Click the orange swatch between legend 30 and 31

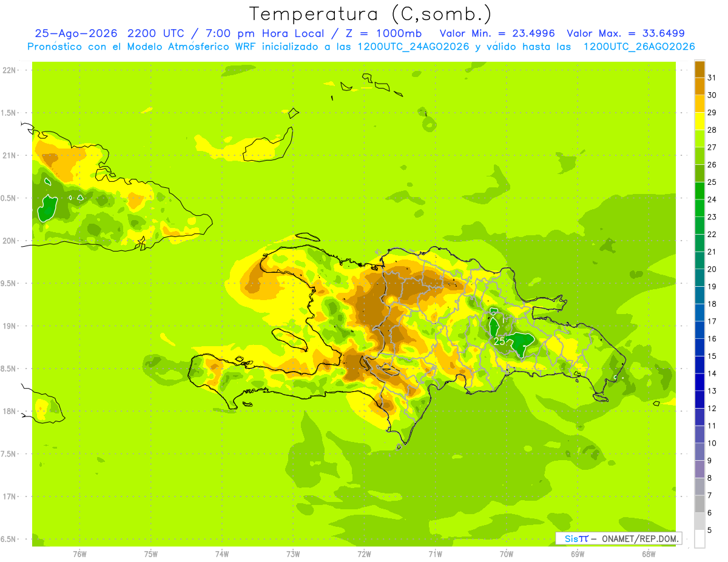pos(699,86)
